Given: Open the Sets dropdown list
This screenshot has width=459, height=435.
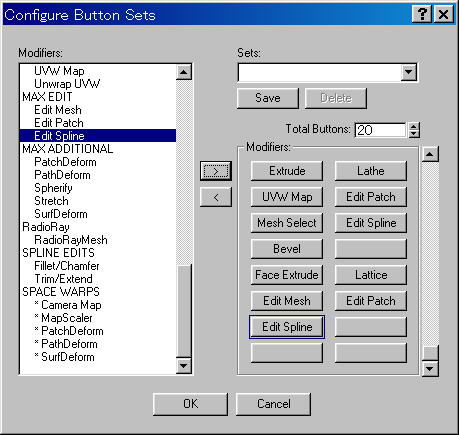Looking at the screenshot, I should click(409, 72).
